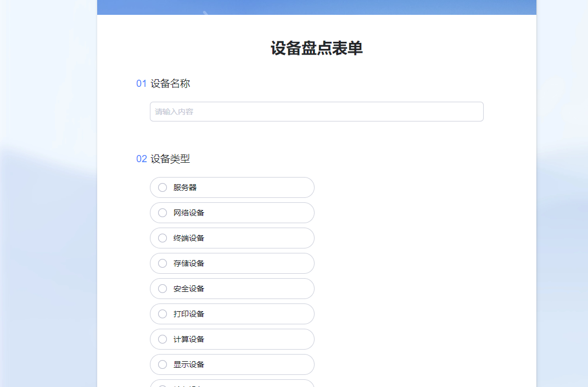Choose the 网络设备 radio option
This screenshot has height=387, width=588.
click(x=163, y=213)
